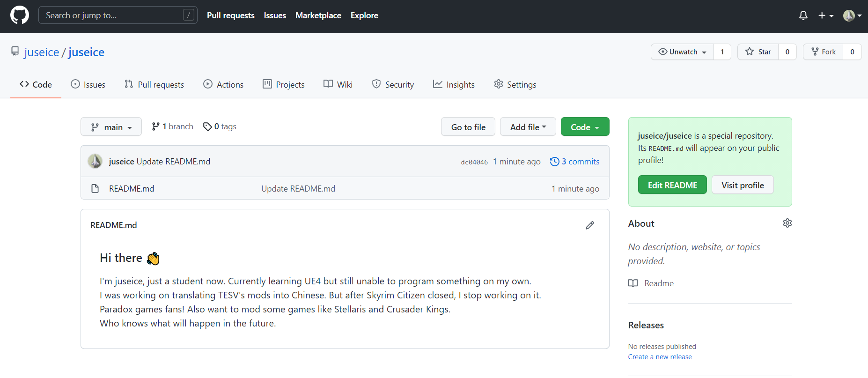Switch to the Insights tab
Image resolution: width=868 pixels, height=378 pixels.
454,84
